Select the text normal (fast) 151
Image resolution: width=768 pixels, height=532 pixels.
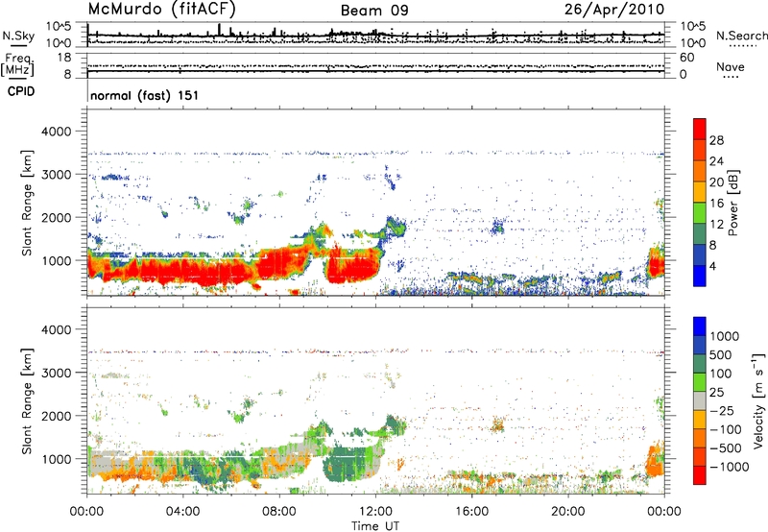pos(145,95)
